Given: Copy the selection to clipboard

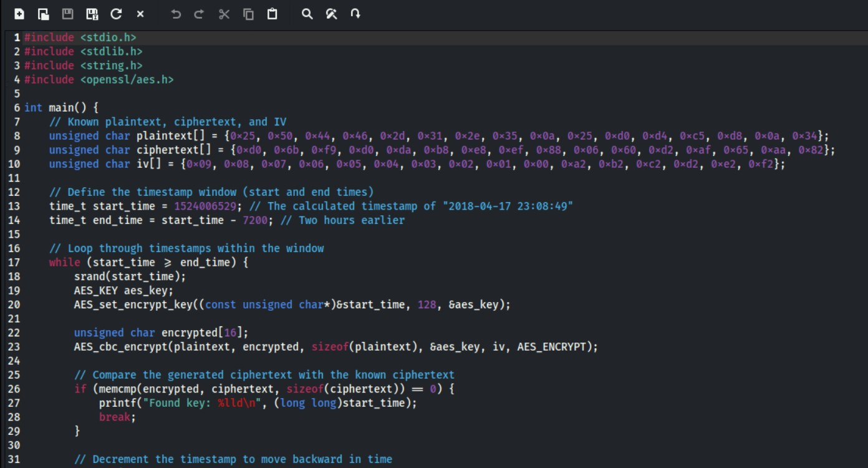Looking at the screenshot, I should pos(248,14).
